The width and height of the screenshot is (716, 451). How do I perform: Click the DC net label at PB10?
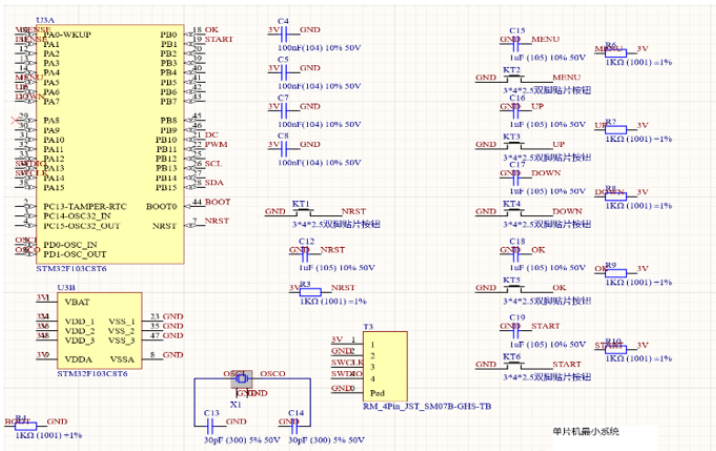click(211, 135)
